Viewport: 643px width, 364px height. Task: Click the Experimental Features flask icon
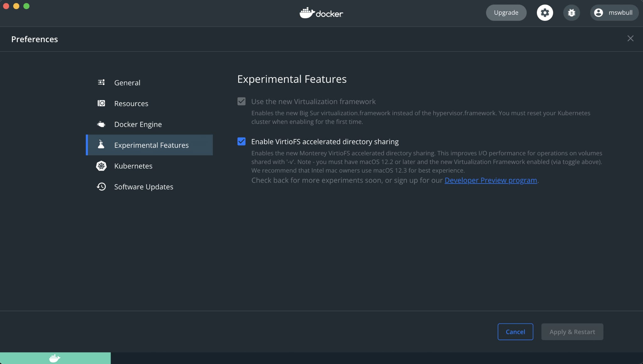(101, 145)
